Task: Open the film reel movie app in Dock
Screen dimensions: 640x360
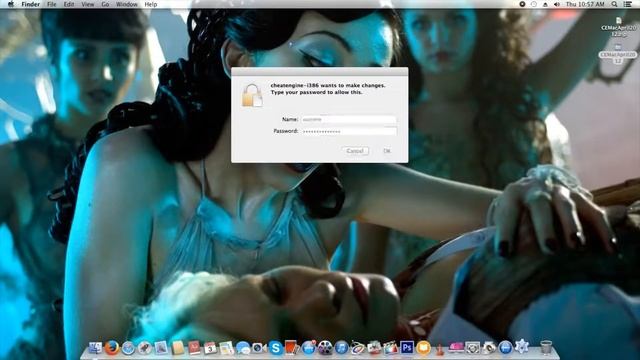Action: pos(325,348)
